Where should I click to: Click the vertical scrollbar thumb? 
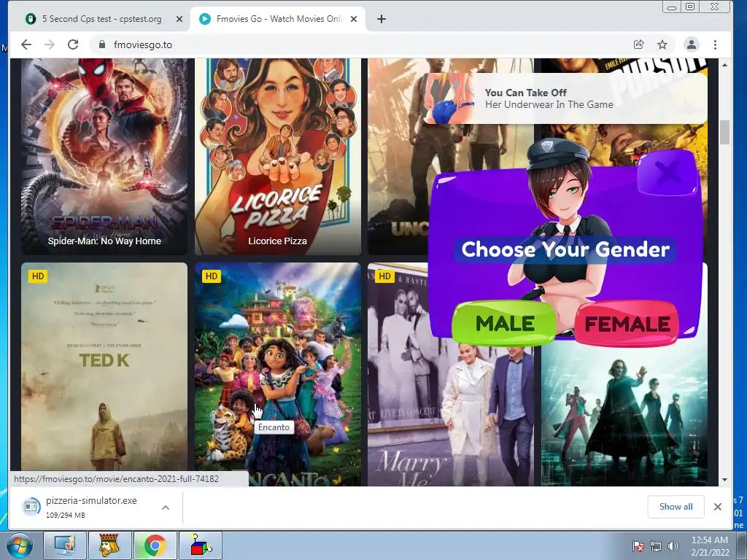(x=724, y=132)
